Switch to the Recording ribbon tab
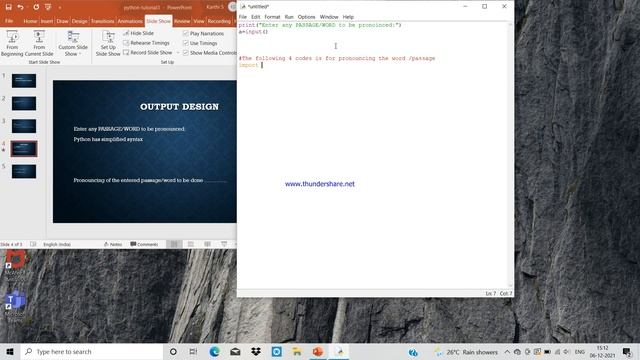This screenshot has height=360, width=640. point(219,21)
